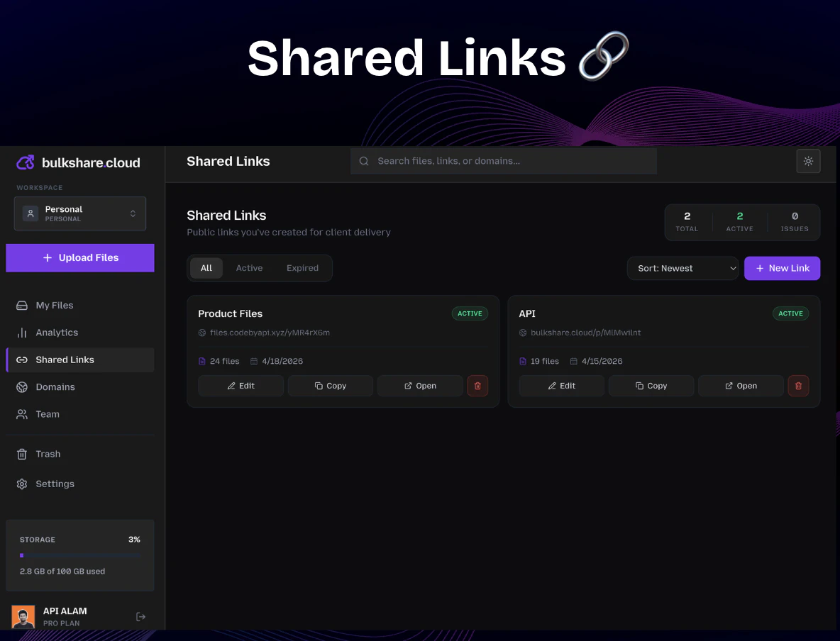Open the Domains section
The image size is (840, 641).
coord(55,386)
